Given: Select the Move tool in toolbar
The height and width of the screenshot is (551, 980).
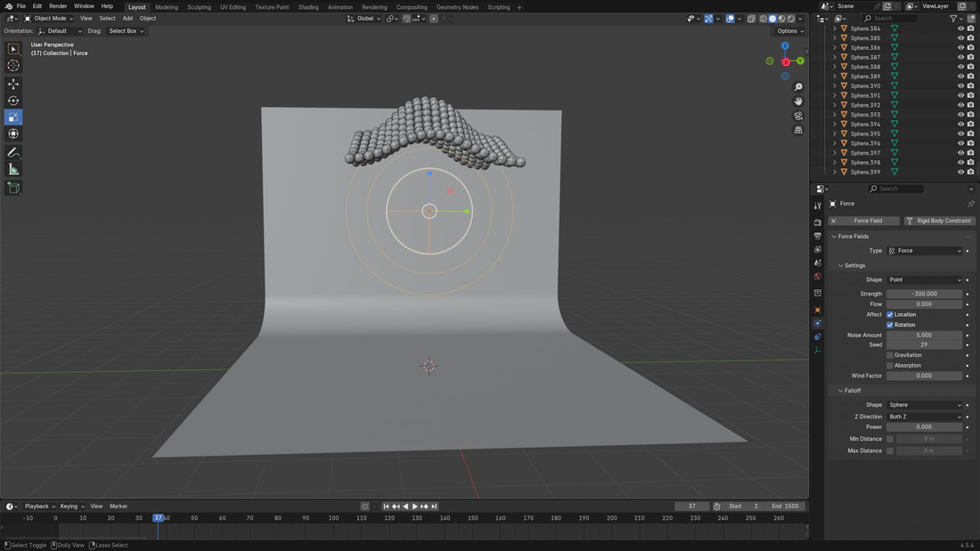Looking at the screenshot, I should point(13,84).
